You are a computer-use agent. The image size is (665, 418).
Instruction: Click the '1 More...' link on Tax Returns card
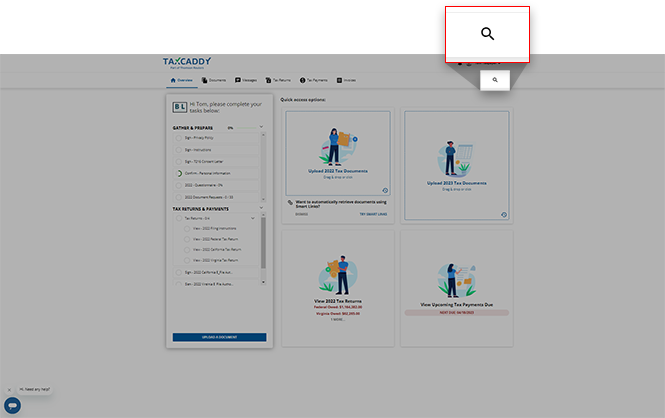[338, 320]
